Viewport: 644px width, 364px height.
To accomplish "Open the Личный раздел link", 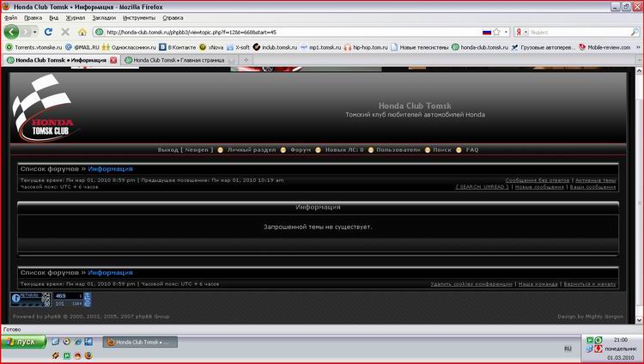I will (x=252, y=150).
